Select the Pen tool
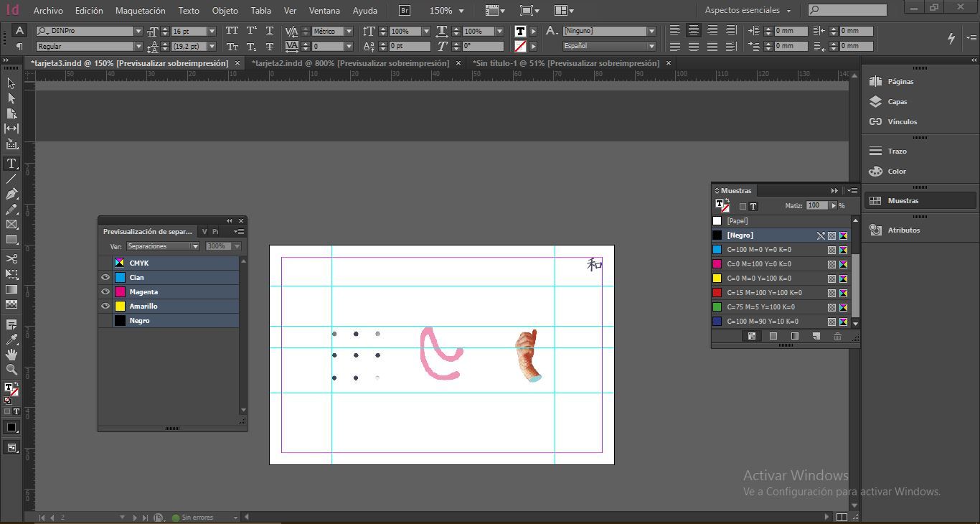This screenshot has height=524, width=980. pos(11,194)
